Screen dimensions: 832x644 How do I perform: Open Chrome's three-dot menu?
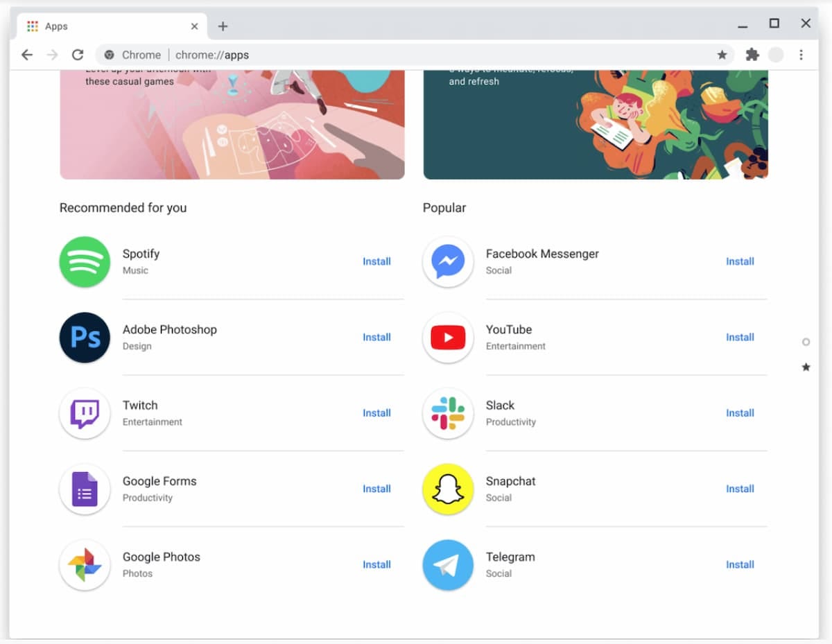click(x=801, y=55)
